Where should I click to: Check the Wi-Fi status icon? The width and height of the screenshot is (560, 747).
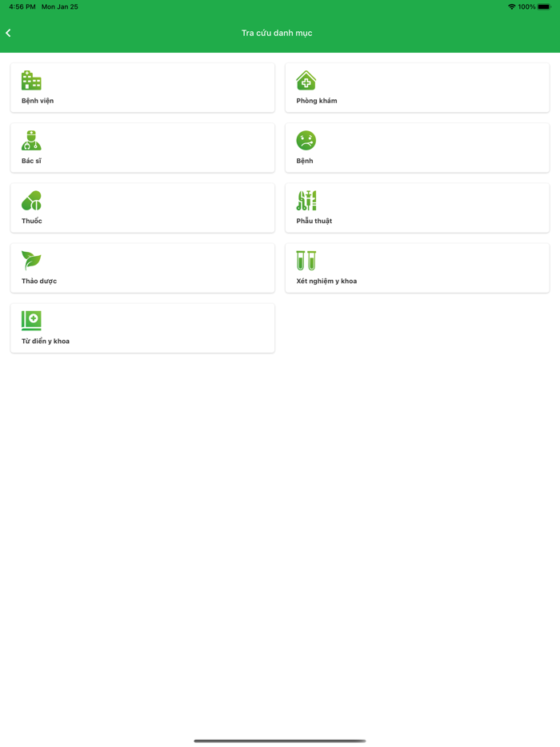click(x=512, y=6)
